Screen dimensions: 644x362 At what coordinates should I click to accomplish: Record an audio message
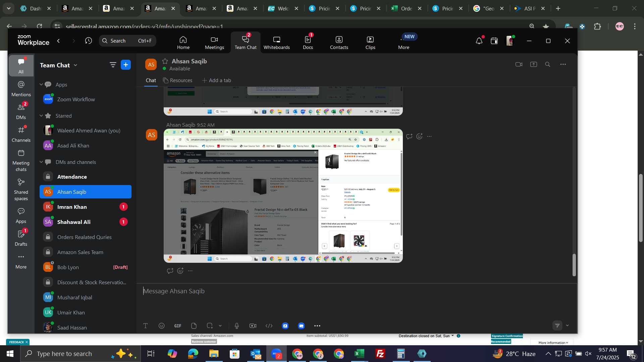[x=237, y=326]
